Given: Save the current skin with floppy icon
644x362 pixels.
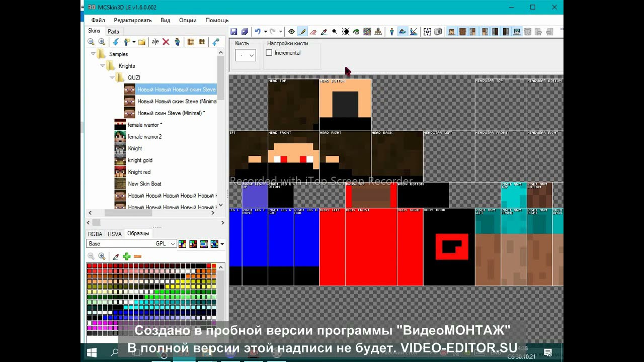Looking at the screenshot, I should point(233,32).
